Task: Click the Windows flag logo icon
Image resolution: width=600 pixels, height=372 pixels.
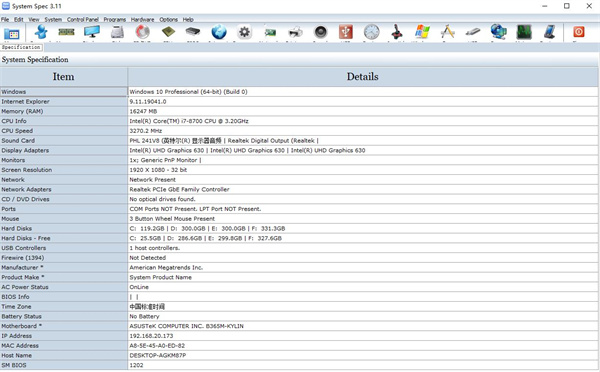Action: [x=422, y=32]
